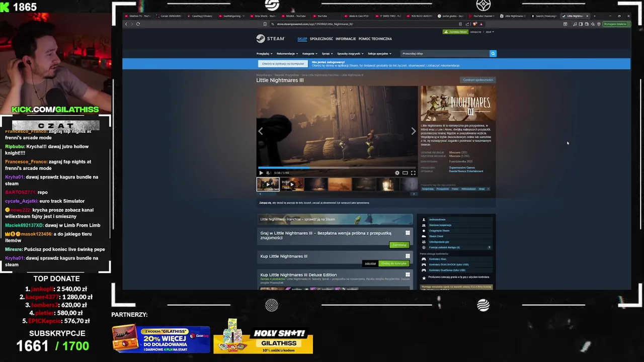Toggle theater mode on trailer player
This screenshot has height=362, width=644.
click(x=405, y=173)
